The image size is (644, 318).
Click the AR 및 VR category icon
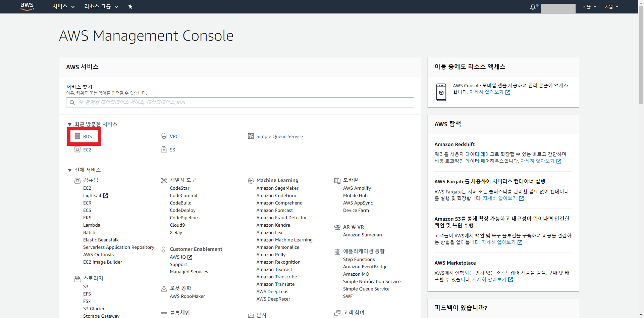pyautogui.click(x=337, y=227)
